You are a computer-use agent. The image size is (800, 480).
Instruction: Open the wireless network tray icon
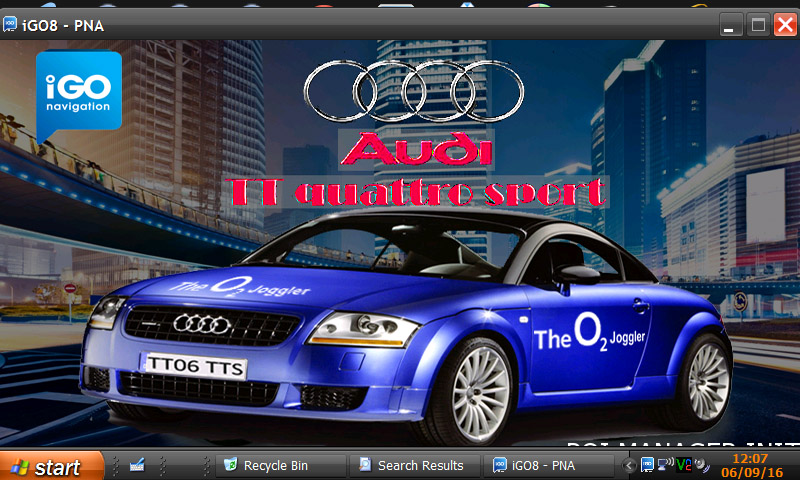pyautogui.click(x=665, y=464)
